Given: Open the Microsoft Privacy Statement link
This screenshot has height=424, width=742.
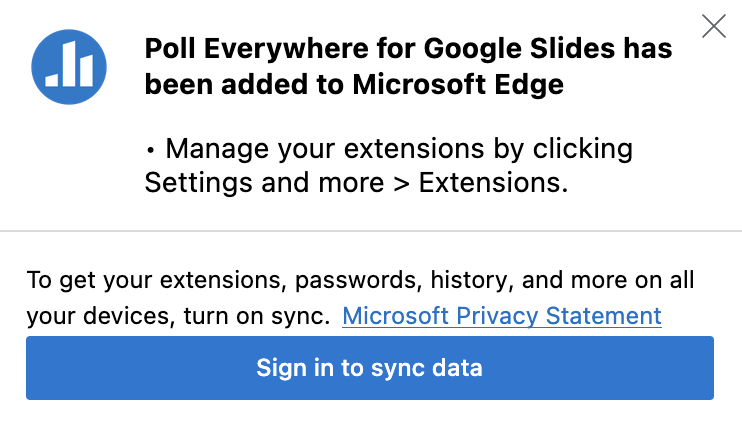Looking at the screenshot, I should point(502,316).
